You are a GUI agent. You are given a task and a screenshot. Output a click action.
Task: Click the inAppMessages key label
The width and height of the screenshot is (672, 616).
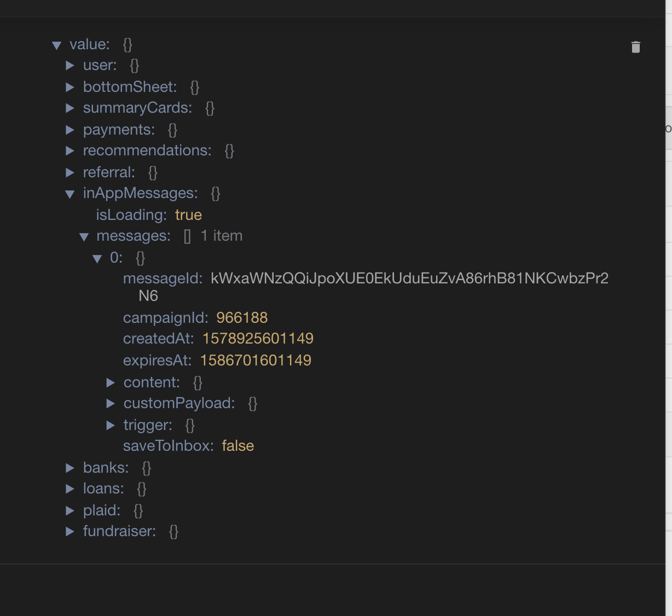click(x=141, y=193)
